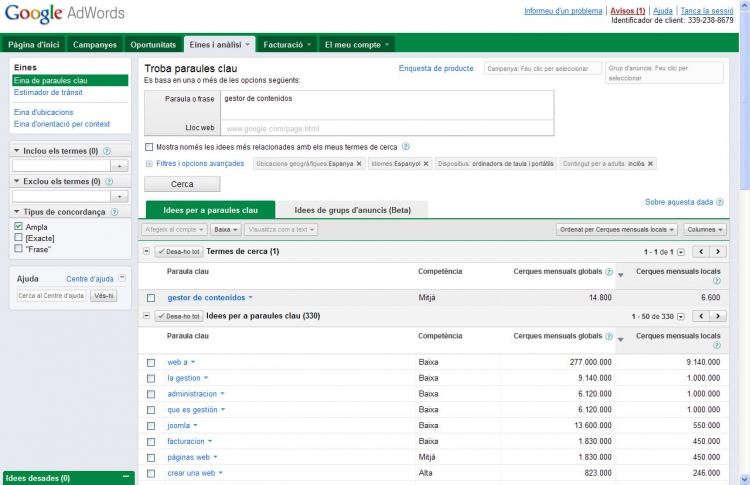750x485 pixels.
Task: Enable the Ampla match type checkbox
Action: (18, 226)
